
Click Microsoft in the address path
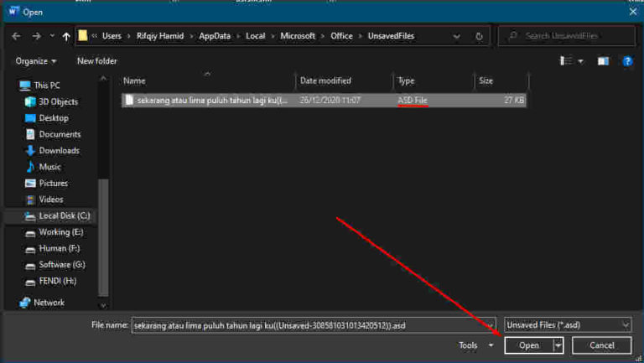298,36
